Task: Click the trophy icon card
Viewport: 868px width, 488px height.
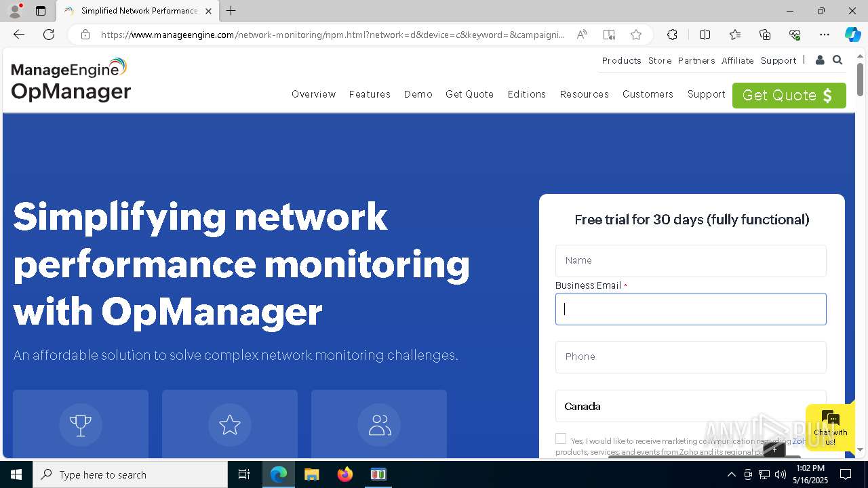Action: click(x=81, y=424)
